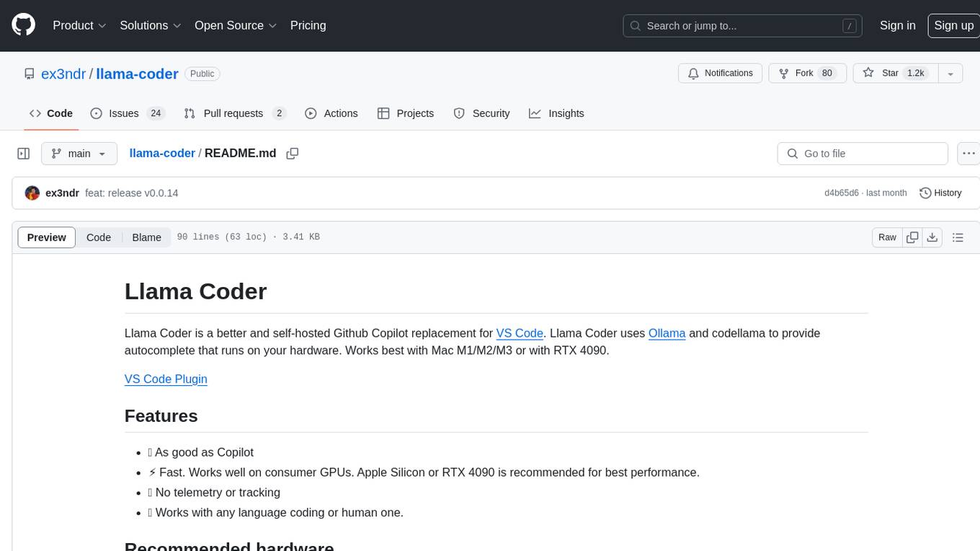This screenshot has height=551, width=980.
Task: Open the Projects tab
Action: coord(406,113)
